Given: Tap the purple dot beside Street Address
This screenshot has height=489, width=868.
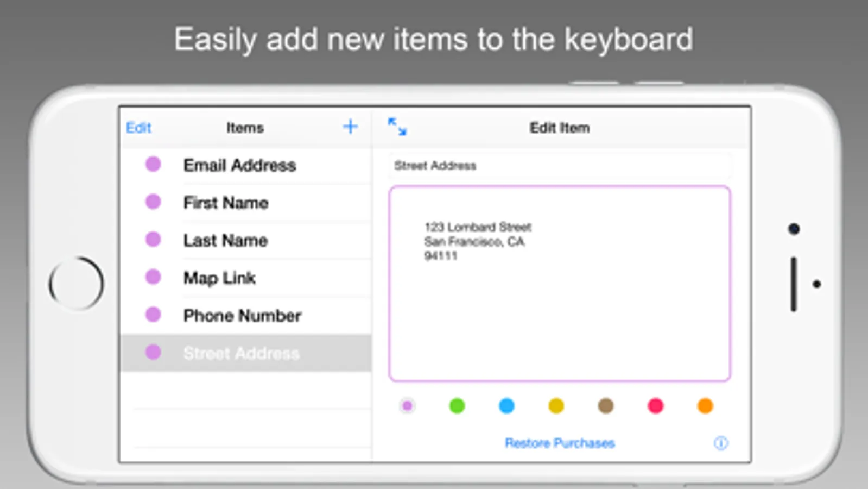Looking at the screenshot, I should click(153, 352).
